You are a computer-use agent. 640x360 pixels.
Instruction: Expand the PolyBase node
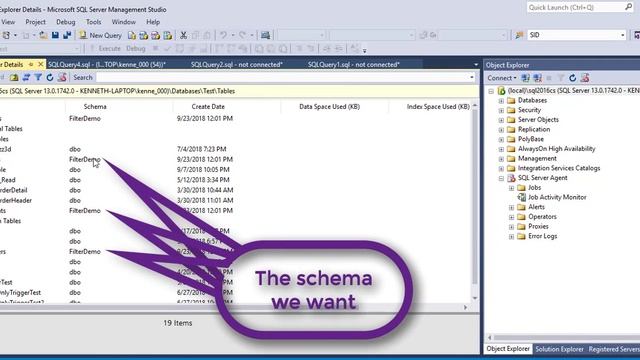coord(501,140)
